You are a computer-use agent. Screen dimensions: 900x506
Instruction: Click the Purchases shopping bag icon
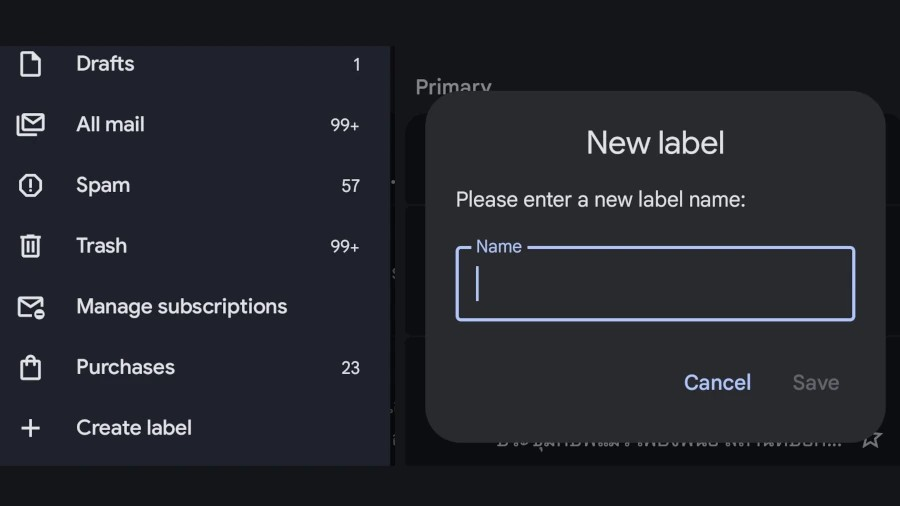pyautogui.click(x=31, y=368)
